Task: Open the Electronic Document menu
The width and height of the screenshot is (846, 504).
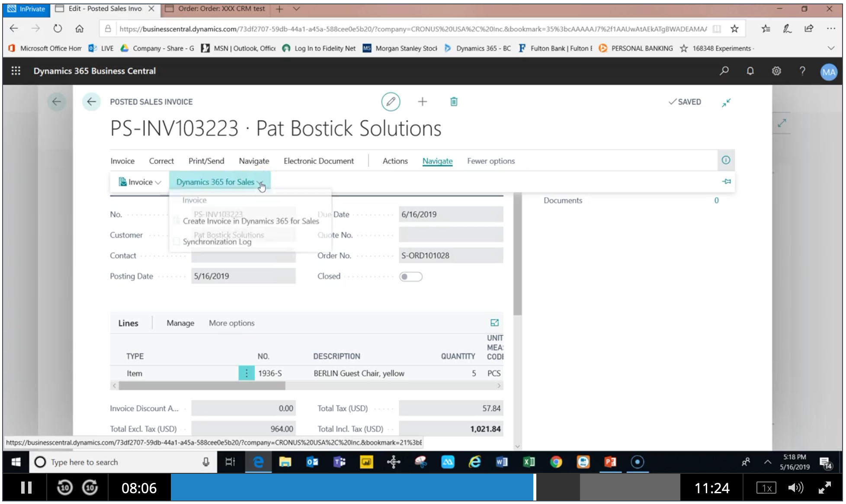Action: click(319, 161)
